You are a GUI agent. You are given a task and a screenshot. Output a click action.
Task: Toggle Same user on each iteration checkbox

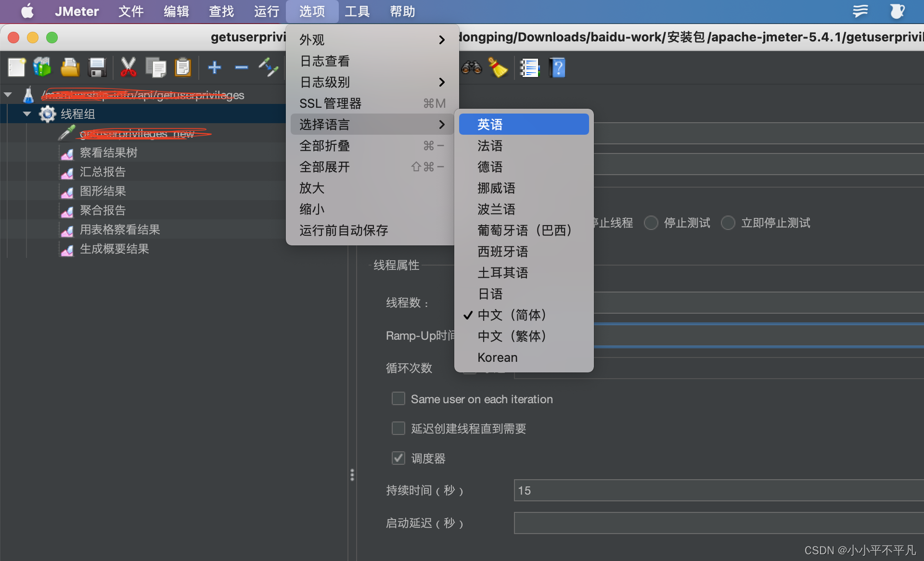398,399
